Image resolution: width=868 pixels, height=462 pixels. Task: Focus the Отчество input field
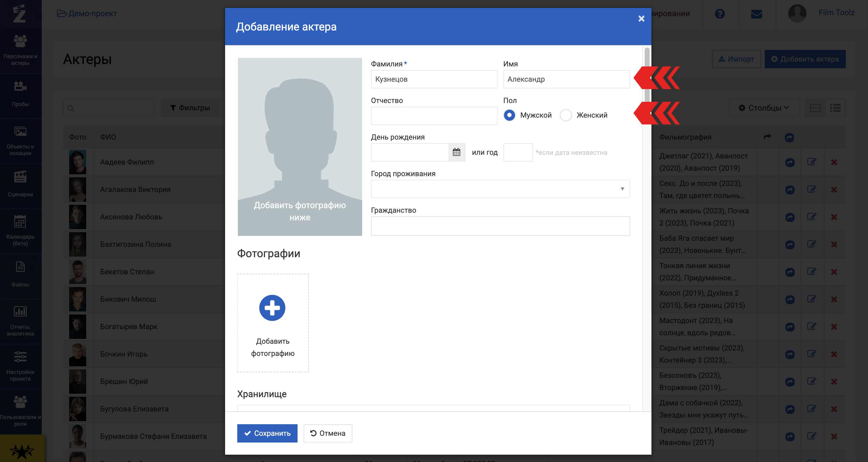click(434, 116)
